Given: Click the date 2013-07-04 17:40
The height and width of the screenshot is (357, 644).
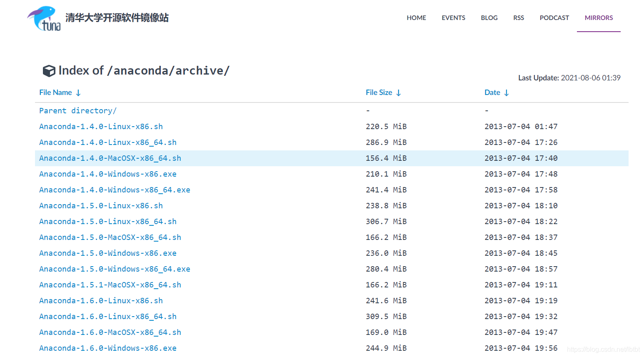Looking at the screenshot, I should 521,158.
